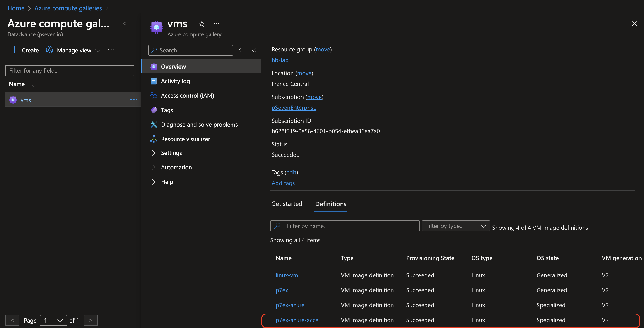Open the p7ex-azure-accel image definition
This screenshot has width=644, height=328.
(x=297, y=320)
